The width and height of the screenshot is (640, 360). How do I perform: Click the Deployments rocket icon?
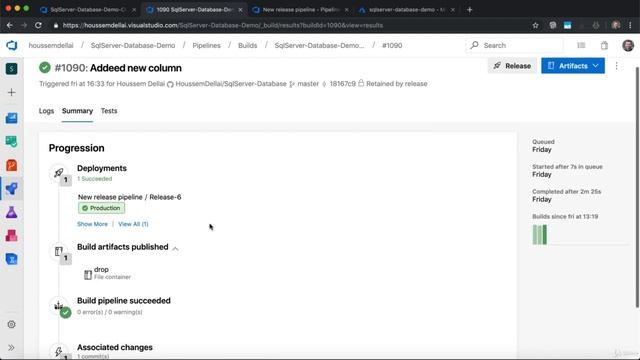tap(59, 173)
